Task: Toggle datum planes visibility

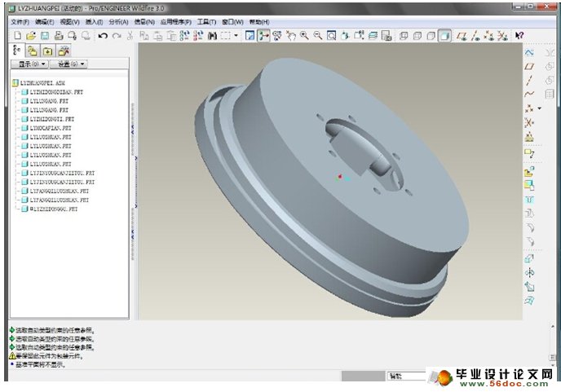Action: 462,35
